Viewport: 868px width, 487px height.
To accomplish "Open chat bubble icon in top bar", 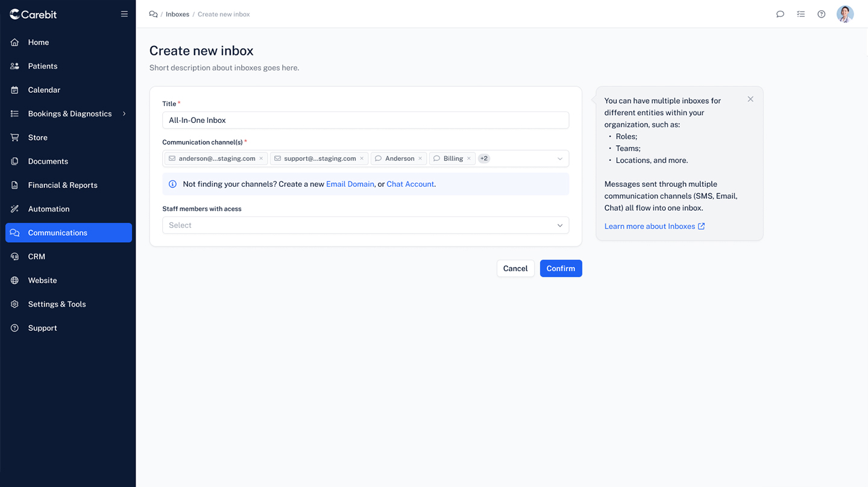I will pyautogui.click(x=780, y=14).
